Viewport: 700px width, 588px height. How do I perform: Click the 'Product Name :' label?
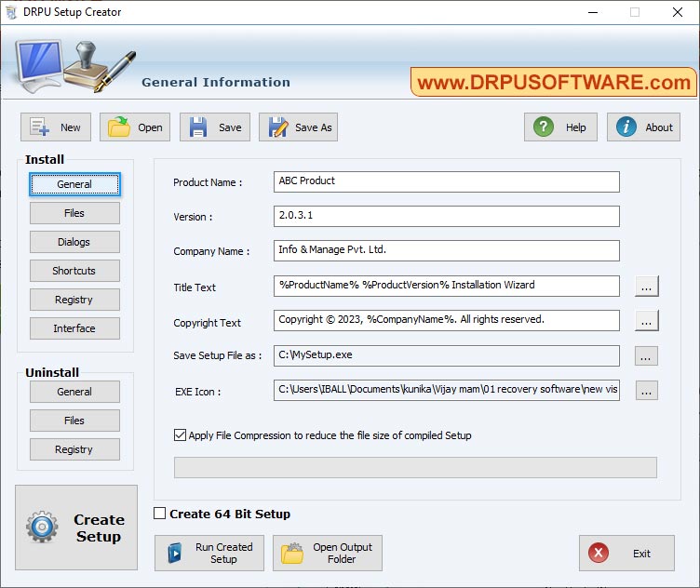click(x=208, y=182)
